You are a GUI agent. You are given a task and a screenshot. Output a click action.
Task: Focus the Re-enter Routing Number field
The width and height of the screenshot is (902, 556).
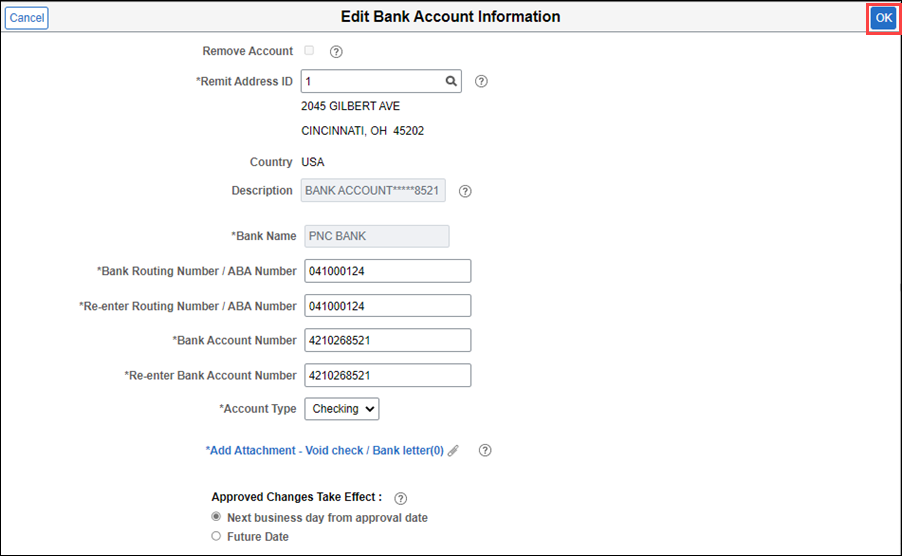coord(388,306)
